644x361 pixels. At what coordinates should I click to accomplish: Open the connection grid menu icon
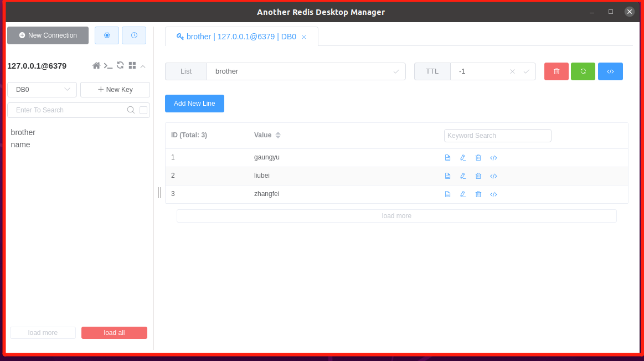pos(132,66)
